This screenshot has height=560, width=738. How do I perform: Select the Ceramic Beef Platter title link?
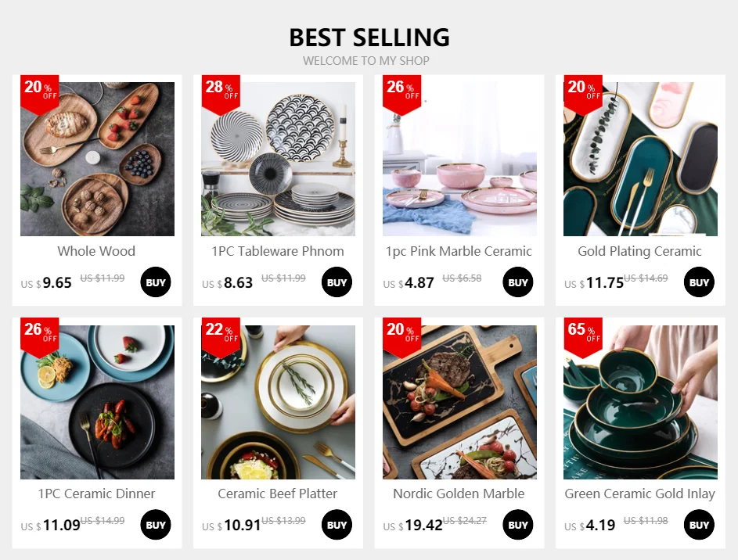pos(278,494)
